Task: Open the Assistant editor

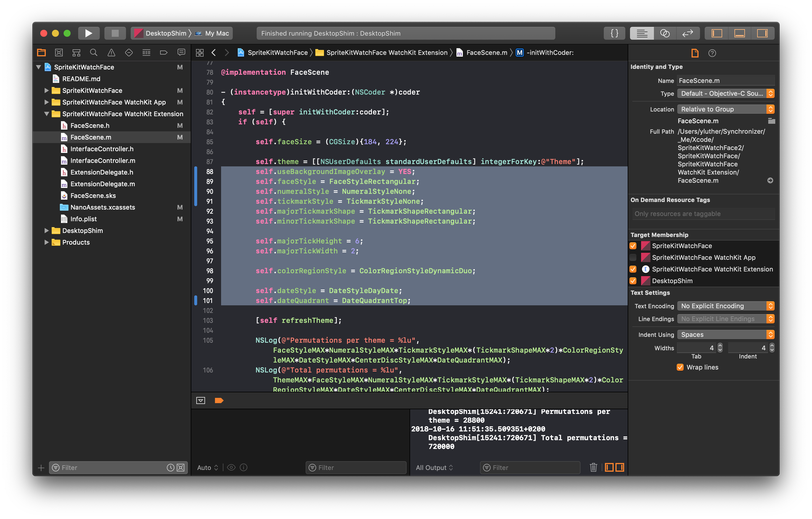Action: point(665,33)
